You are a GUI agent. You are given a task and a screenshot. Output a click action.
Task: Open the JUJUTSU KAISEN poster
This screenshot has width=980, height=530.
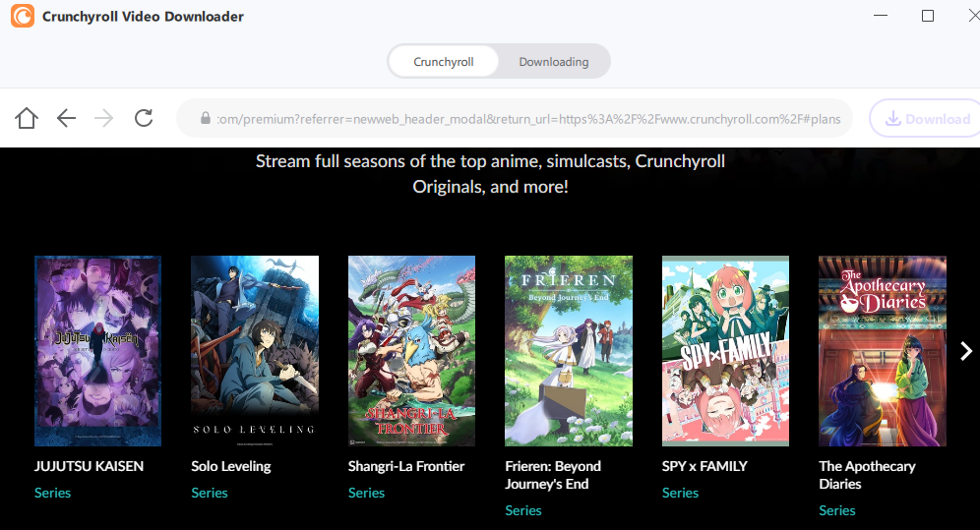[x=97, y=351]
